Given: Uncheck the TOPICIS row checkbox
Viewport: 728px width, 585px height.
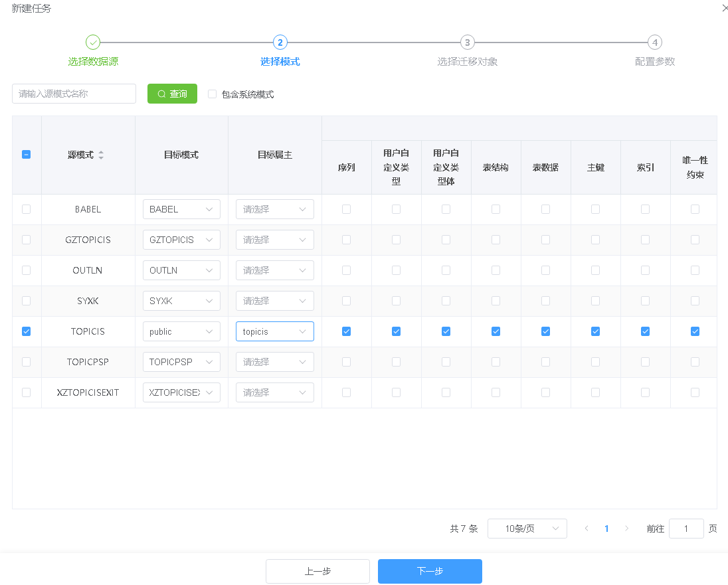Looking at the screenshot, I should pos(27,331).
